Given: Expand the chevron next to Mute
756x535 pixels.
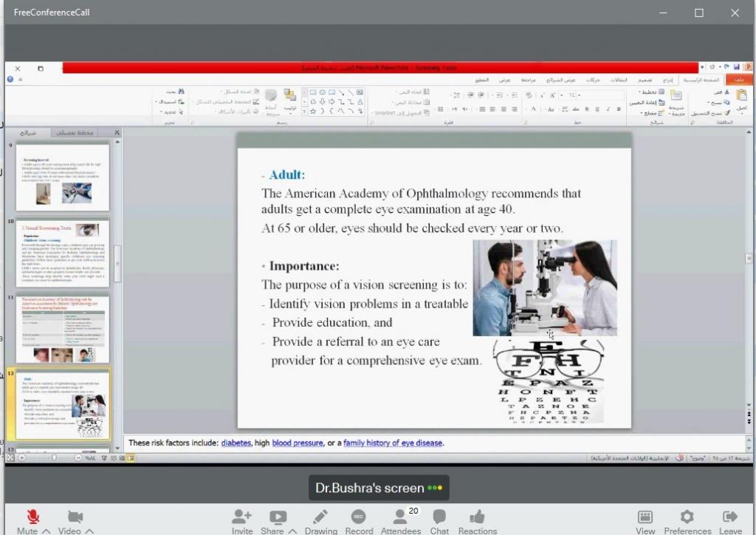Looking at the screenshot, I should pyautogui.click(x=47, y=531).
